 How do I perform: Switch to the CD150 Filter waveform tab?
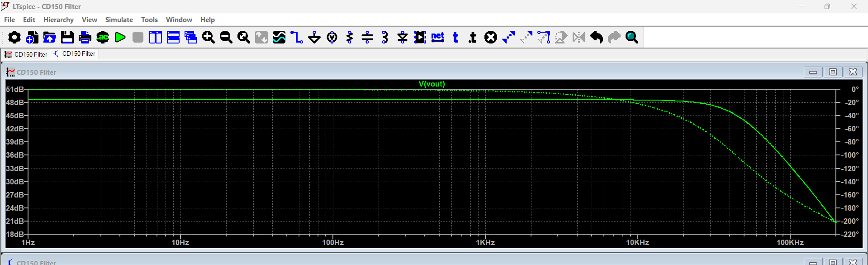pos(26,54)
